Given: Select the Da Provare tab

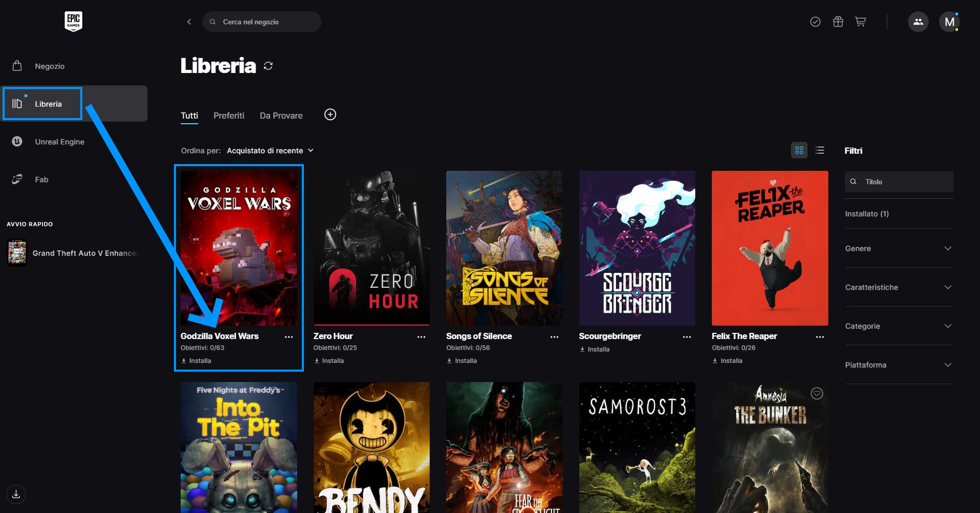Looking at the screenshot, I should tap(281, 115).
